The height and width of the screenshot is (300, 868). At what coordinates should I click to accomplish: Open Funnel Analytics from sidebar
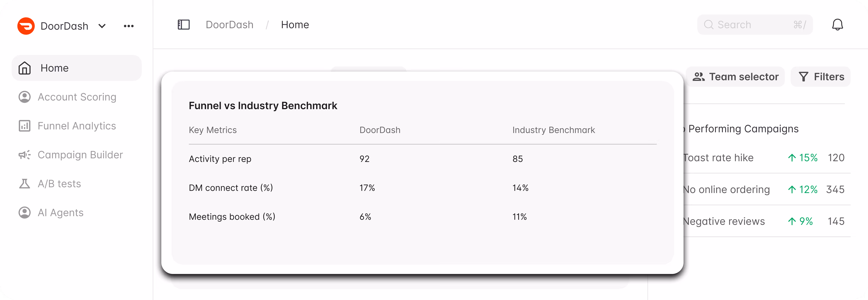[x=76, y=126]
